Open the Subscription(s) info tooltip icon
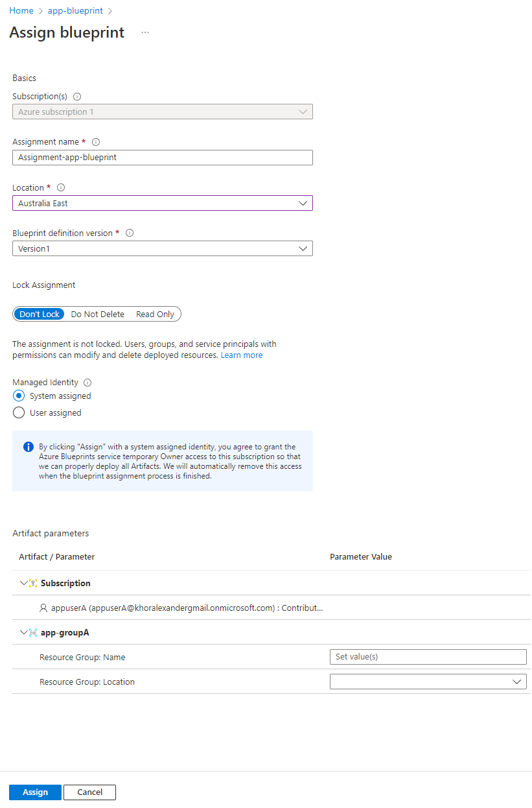The height and width of the screenshot is (808, 532). [76, 96]
